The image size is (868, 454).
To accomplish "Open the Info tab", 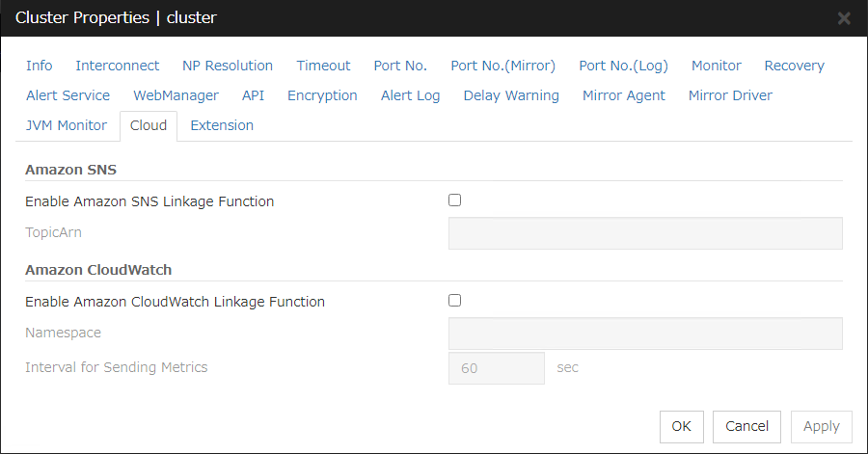I will [x=40, y=66].
